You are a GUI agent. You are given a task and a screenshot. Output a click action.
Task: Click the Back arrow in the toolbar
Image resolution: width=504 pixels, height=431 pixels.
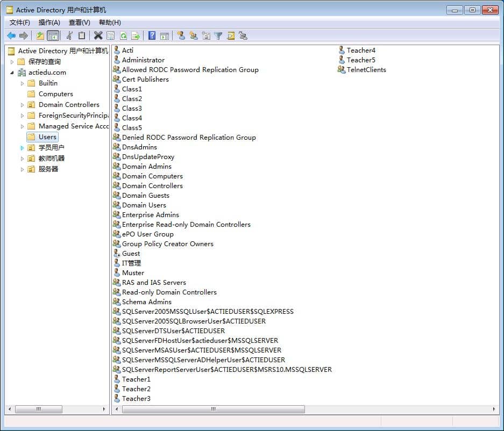11,35
